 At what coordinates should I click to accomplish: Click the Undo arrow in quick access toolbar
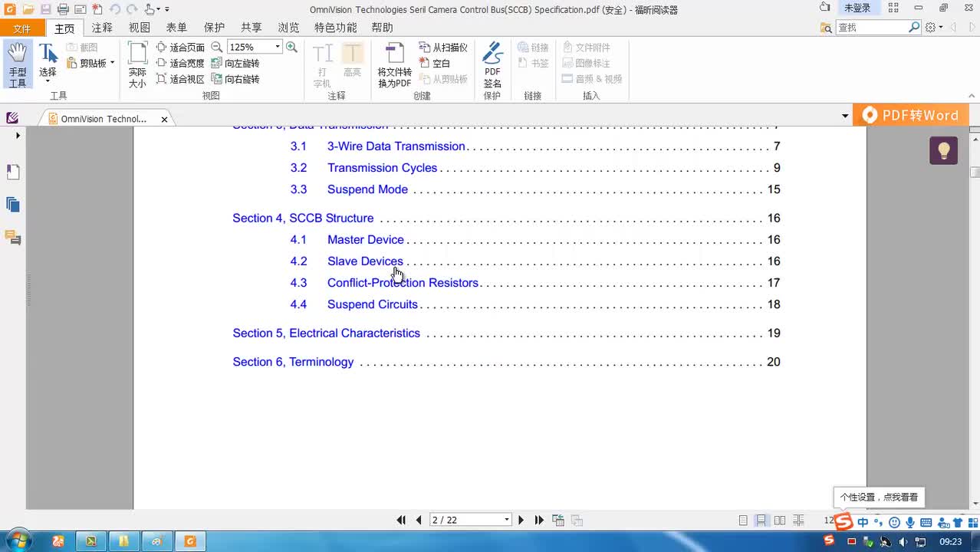click(x=115, y=9)
